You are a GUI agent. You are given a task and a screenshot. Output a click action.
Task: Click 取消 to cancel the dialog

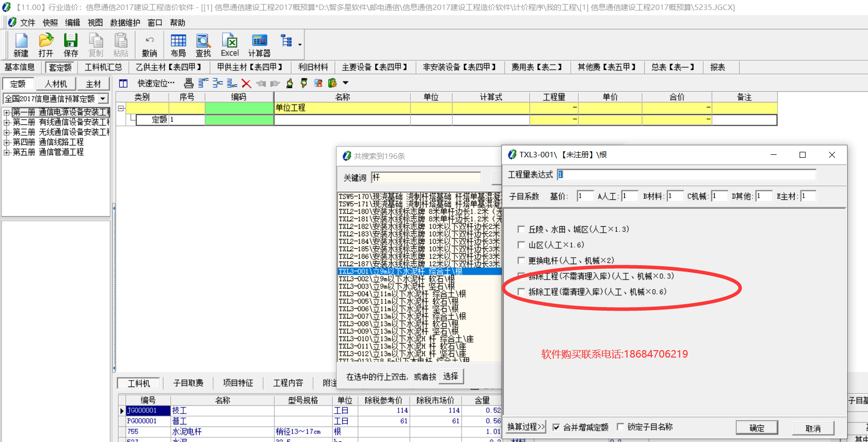[813, 428]
